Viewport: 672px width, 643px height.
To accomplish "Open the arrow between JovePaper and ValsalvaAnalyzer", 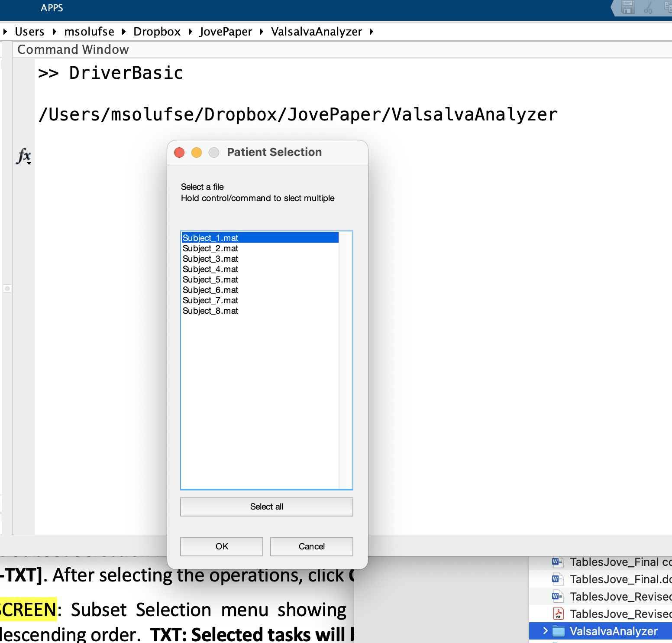I will coord(262,32).
